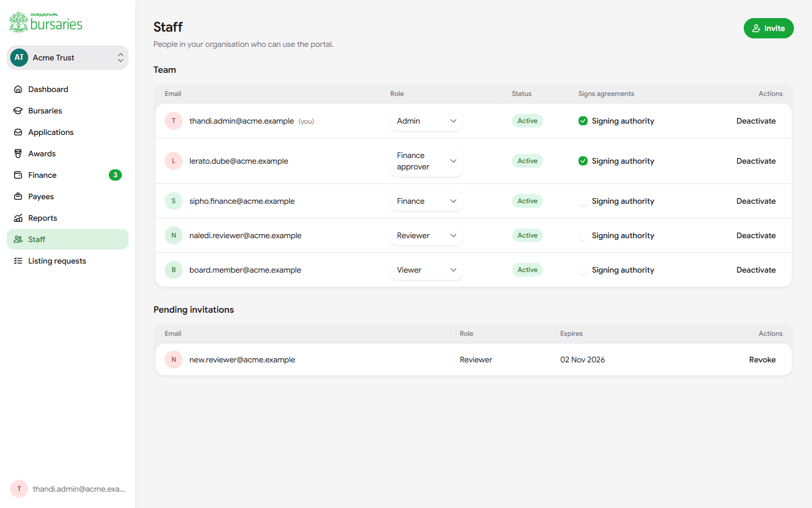This screenshot has height=508, width=812.
Task: Navigate to the Reports menu item
Action: 68,218
